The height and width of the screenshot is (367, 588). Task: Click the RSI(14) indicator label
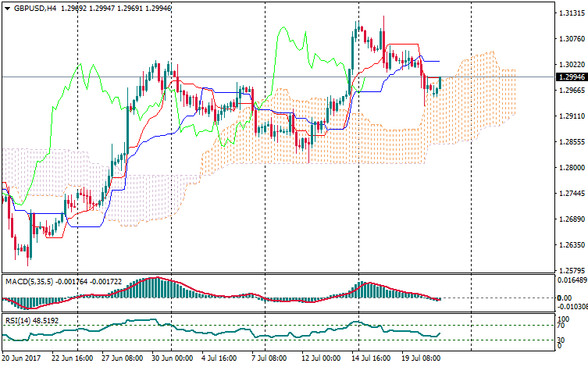click(16, 321)
